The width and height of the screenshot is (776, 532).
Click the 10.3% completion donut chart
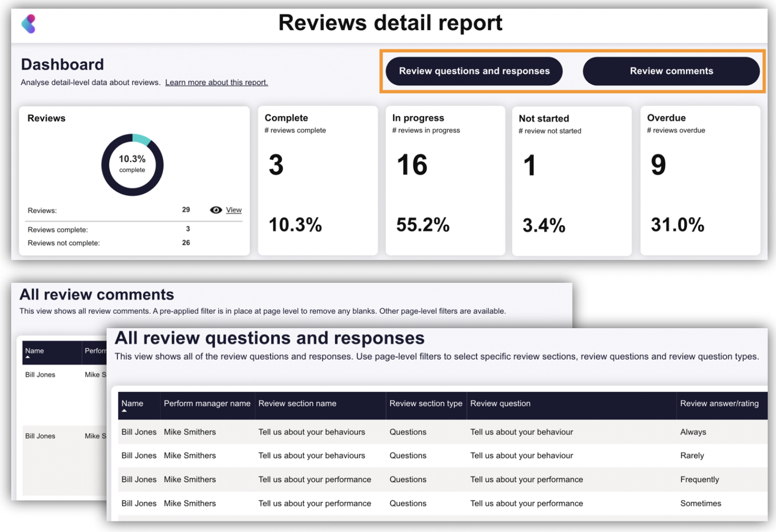(x=133, y=164)
